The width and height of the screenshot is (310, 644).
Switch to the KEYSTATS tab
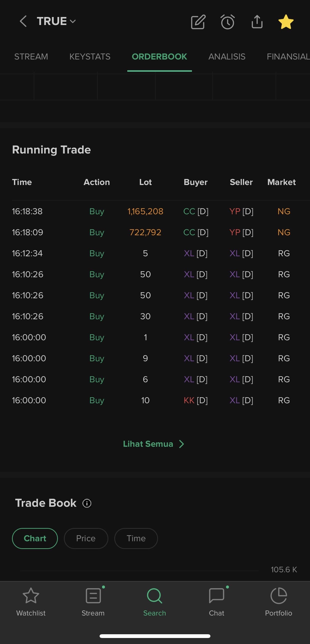90,57
